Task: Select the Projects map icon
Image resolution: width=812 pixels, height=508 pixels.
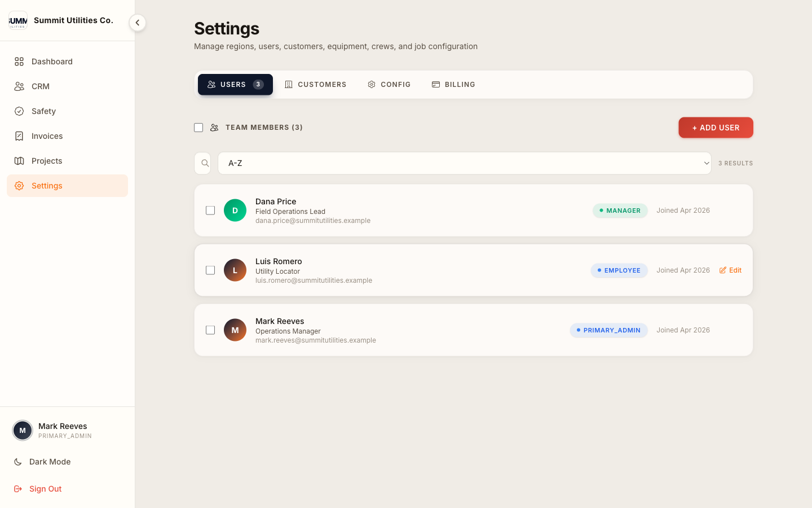Action: tap(19, 160)
